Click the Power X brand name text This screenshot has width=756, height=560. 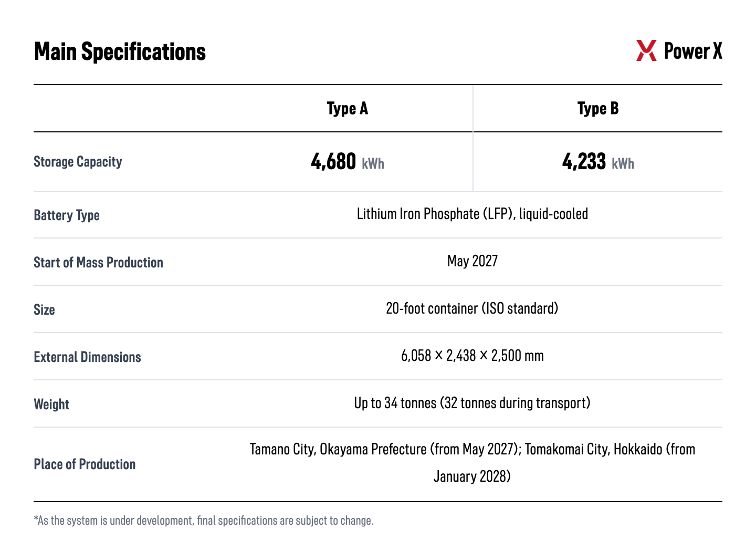(x=693, y=51)
